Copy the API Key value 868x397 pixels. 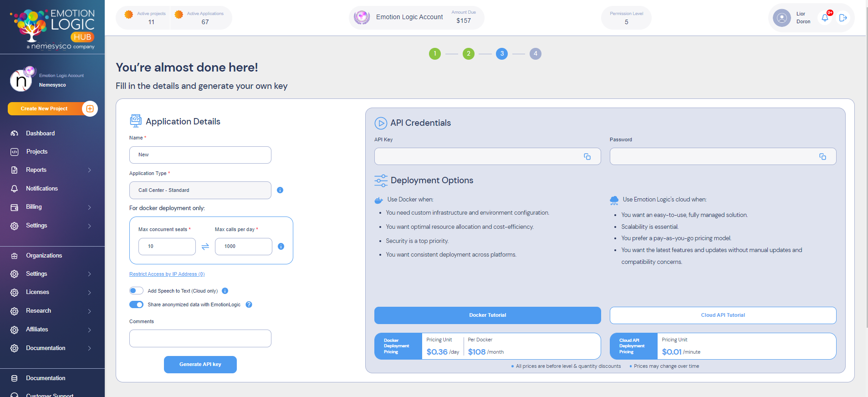coord(587,156)
